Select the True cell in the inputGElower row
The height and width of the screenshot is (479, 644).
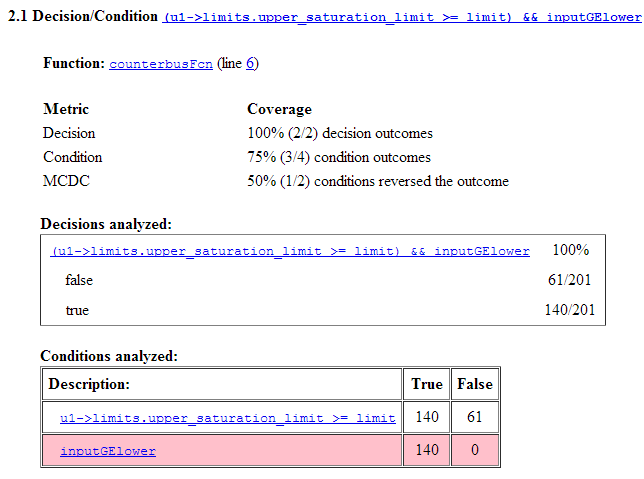point(427,451)
